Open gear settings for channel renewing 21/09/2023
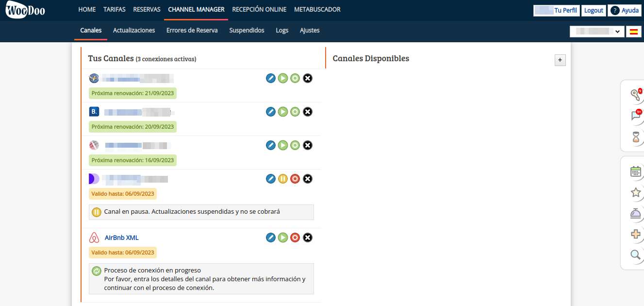 click(x=295, y=78)
